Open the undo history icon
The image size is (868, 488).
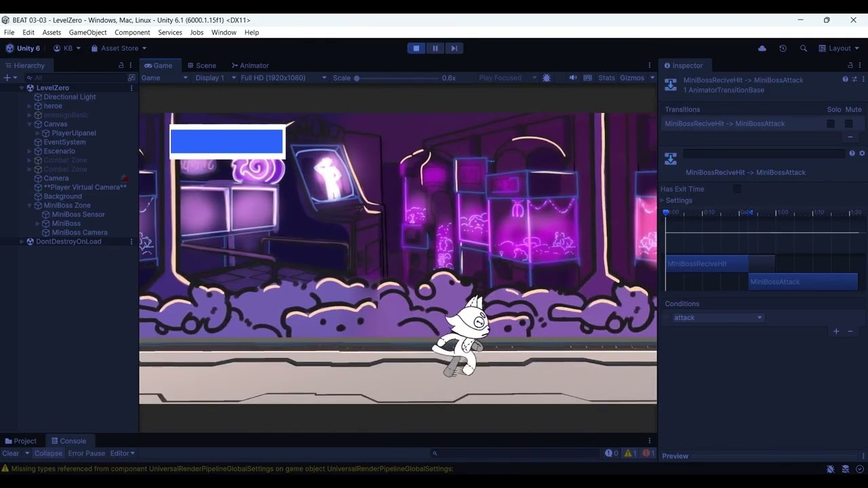click(783, 48)
